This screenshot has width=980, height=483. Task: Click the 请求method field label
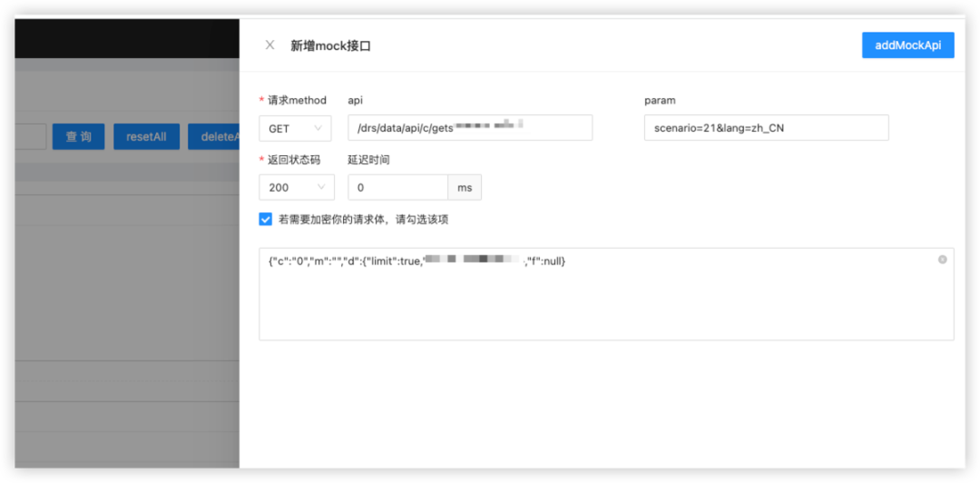(x=297, y=100)
